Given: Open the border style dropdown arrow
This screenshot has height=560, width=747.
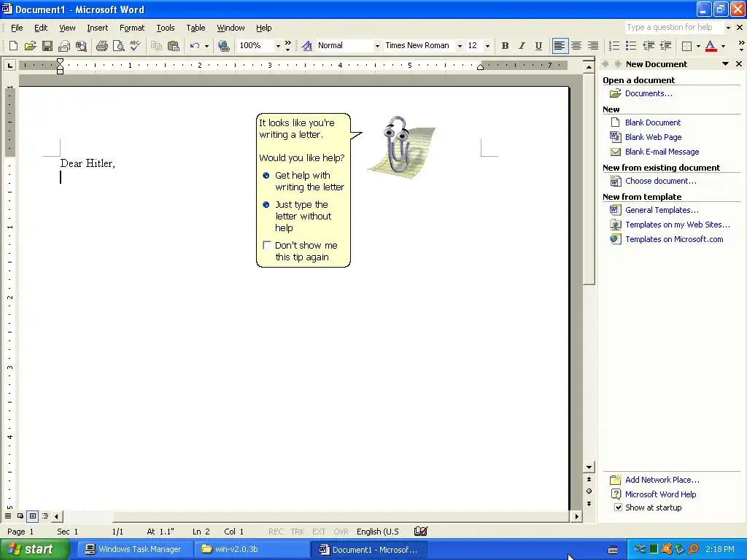Looking at the screenshot, I should point(698,46).
